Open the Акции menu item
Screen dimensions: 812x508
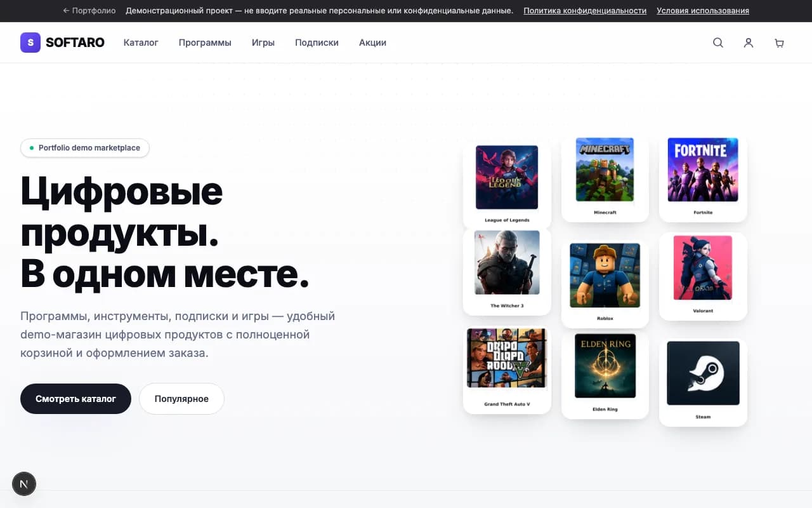click(x=372, y=43)
